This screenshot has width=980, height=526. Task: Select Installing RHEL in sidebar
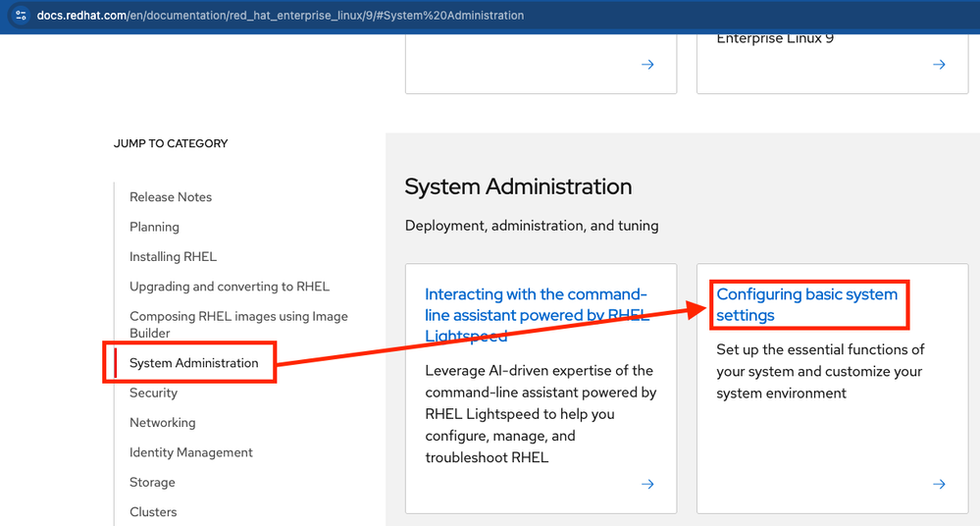click(173, 257)
